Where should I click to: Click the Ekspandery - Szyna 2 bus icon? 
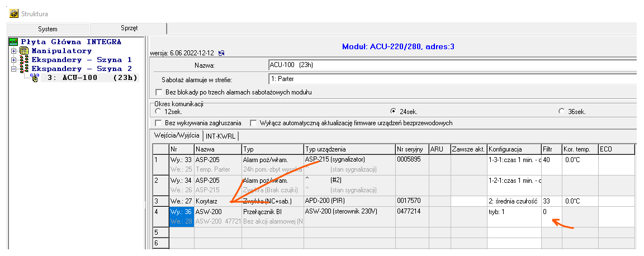click(x=24, y=69)
